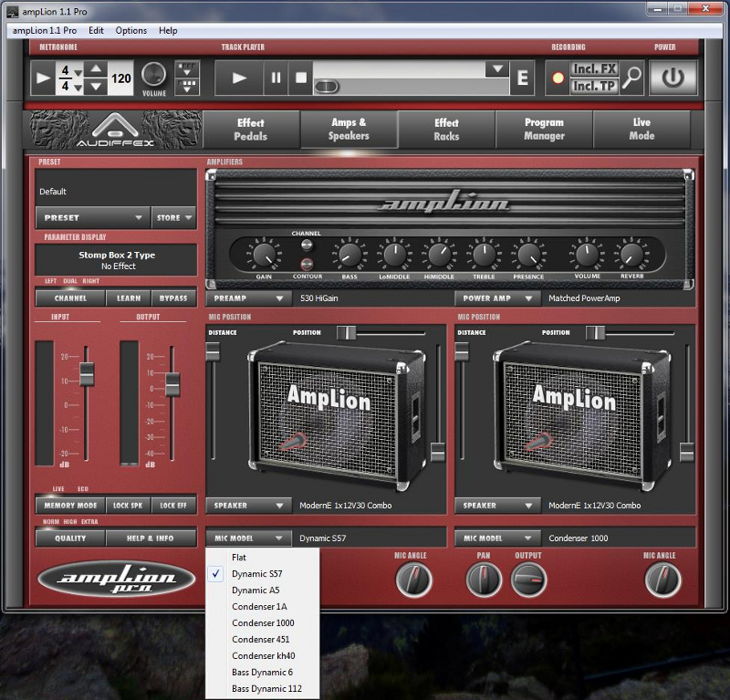
Task: Open the POWER AMP dropdown
Action: 497,298
